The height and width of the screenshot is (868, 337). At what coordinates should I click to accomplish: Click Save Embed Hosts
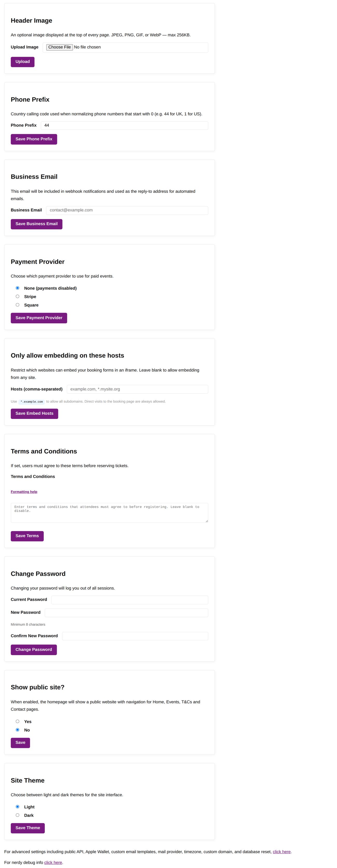[x=34, y=414]
